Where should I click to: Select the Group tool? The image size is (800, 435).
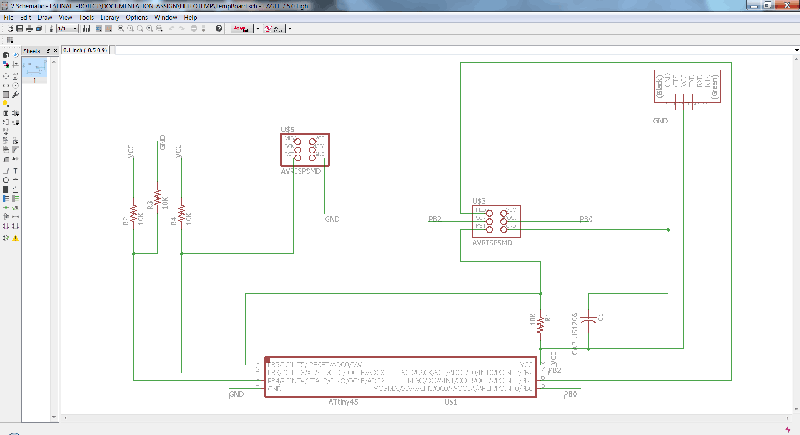pos(6,94)
